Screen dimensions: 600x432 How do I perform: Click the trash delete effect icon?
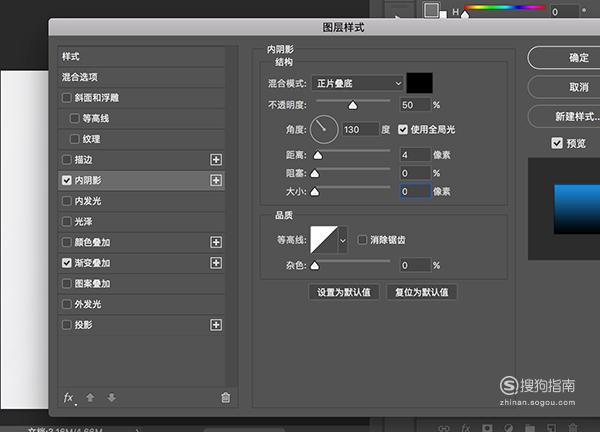point(226,398)
